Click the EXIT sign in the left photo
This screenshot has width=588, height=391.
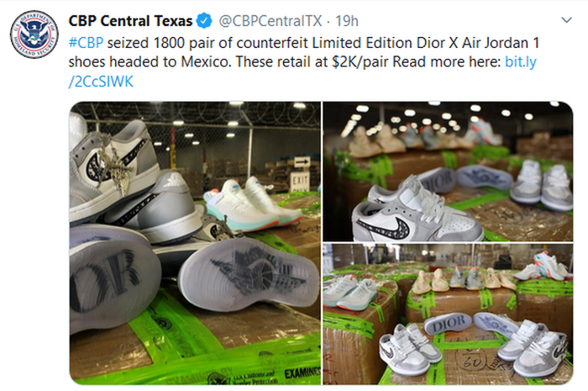coord(300,182)
